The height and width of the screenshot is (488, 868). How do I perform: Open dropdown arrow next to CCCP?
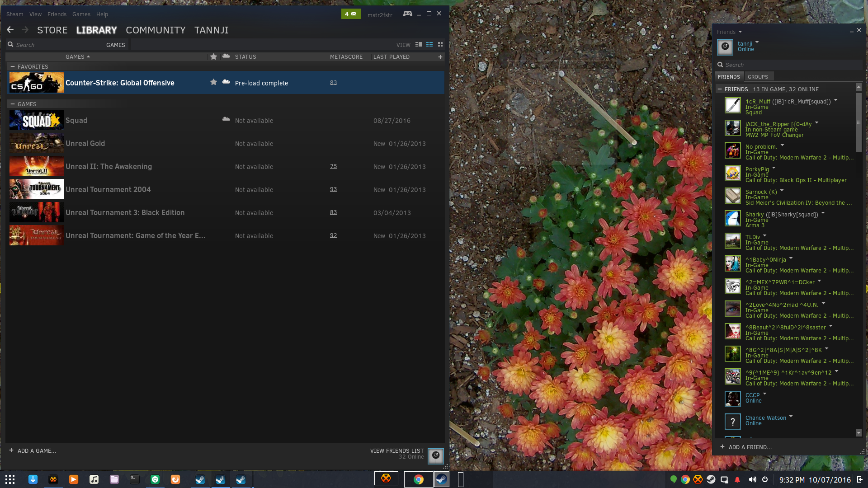(x=764, y=394)
